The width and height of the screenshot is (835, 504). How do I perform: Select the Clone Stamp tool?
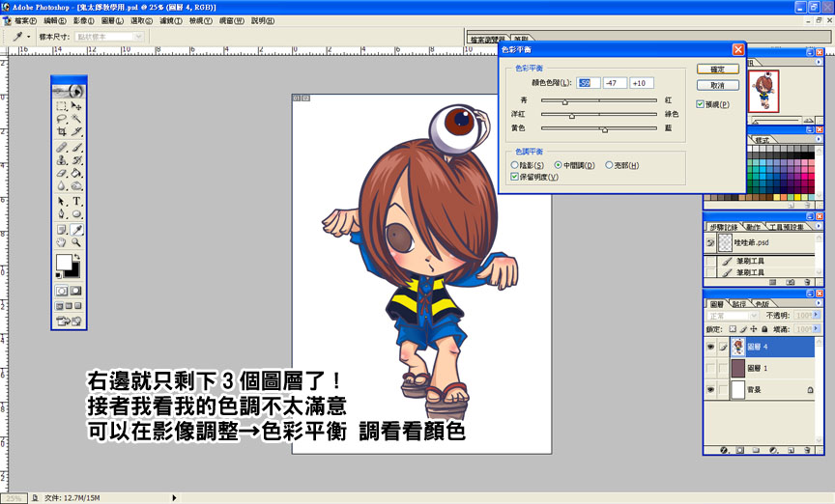62,159
